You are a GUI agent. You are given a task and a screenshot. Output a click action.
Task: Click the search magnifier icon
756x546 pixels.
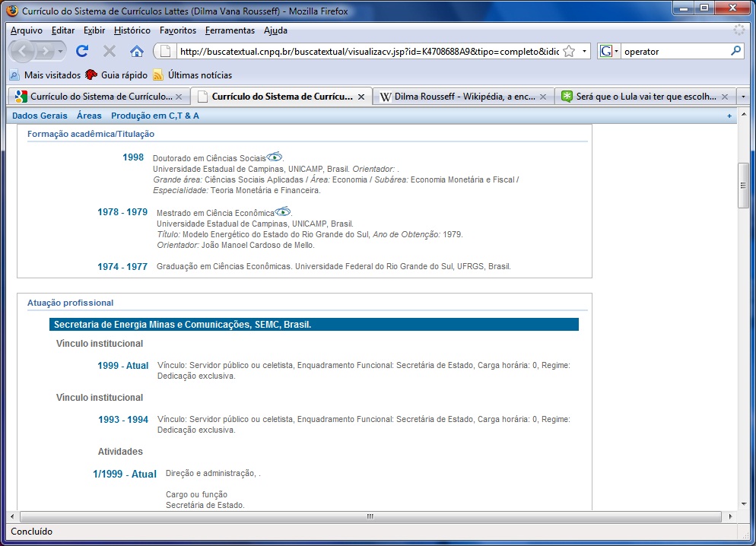735,51
